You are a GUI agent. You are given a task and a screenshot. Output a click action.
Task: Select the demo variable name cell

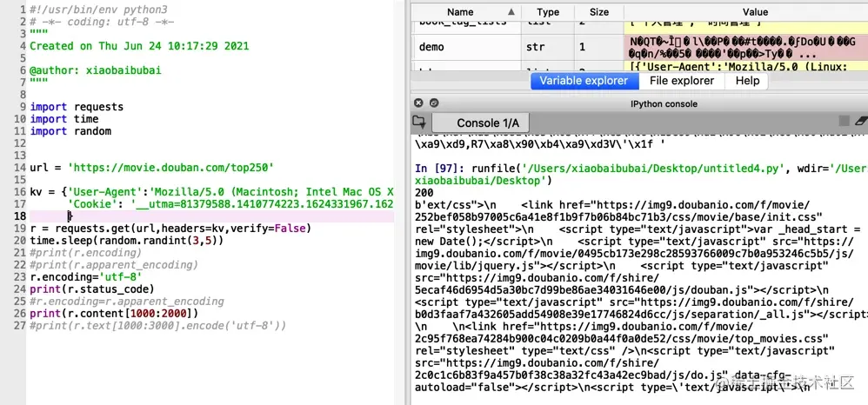pyautogui.click(x=466, y=48)
